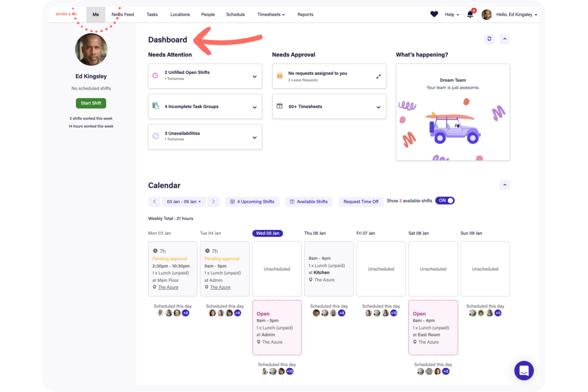Click Available Shifts button
588x392 pixels.
click(309, 201)
